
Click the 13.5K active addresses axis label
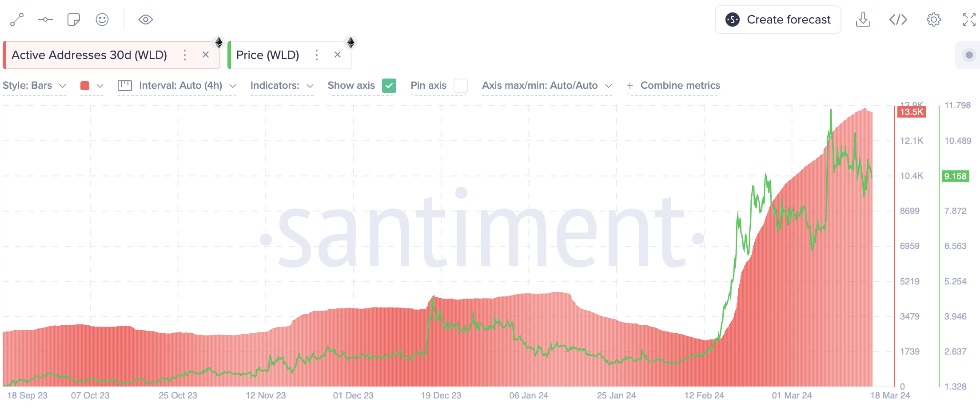click(912, 112)
